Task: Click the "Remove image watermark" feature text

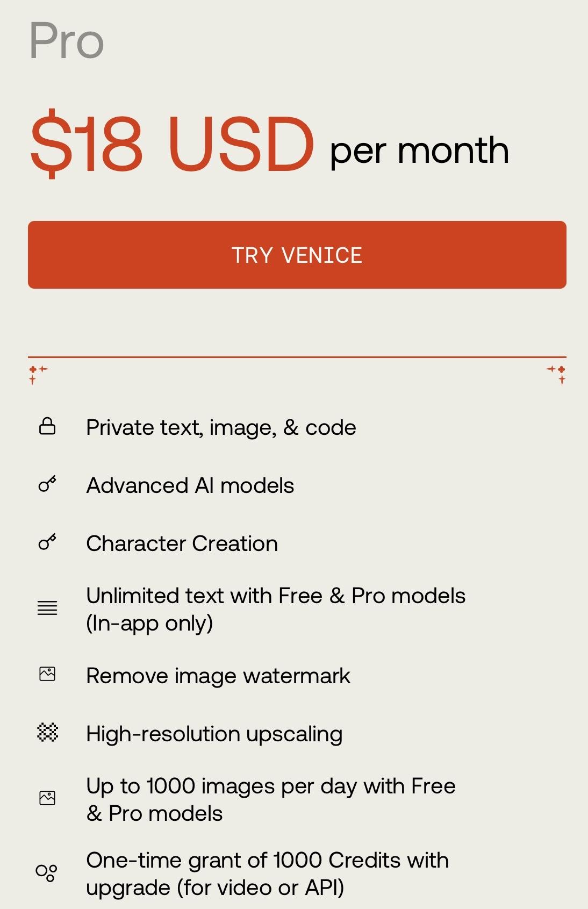Action: (218, 676)
